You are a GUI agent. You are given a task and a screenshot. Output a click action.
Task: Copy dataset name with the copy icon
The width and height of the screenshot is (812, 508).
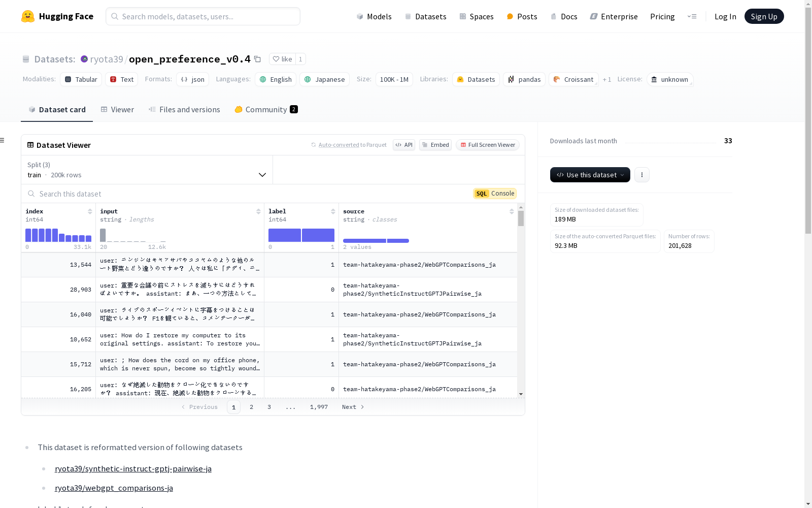[x=257, y=59]
